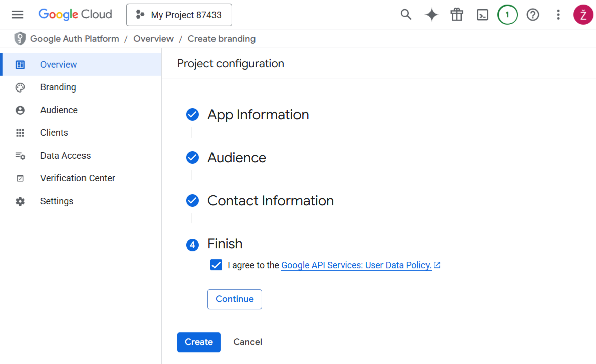Screen dimensions: 596x364
Task: Click the completed App Information step check
Action: 192,114
